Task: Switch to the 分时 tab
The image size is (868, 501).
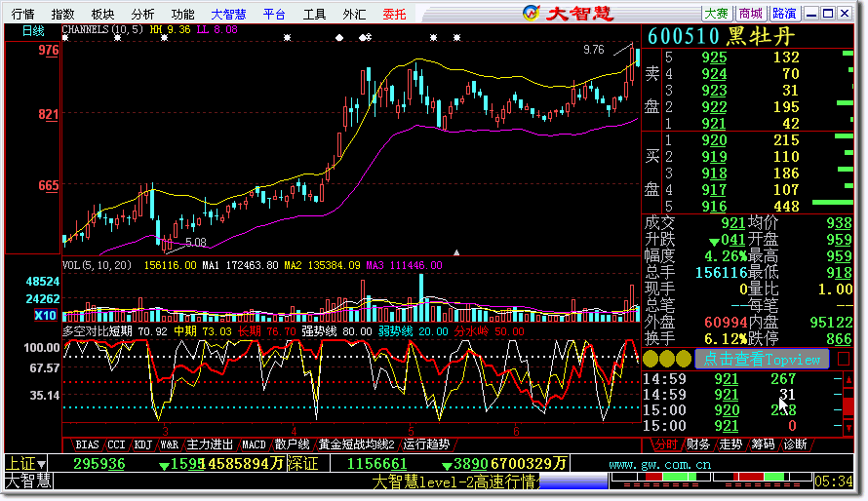Action: click(666, 444)
